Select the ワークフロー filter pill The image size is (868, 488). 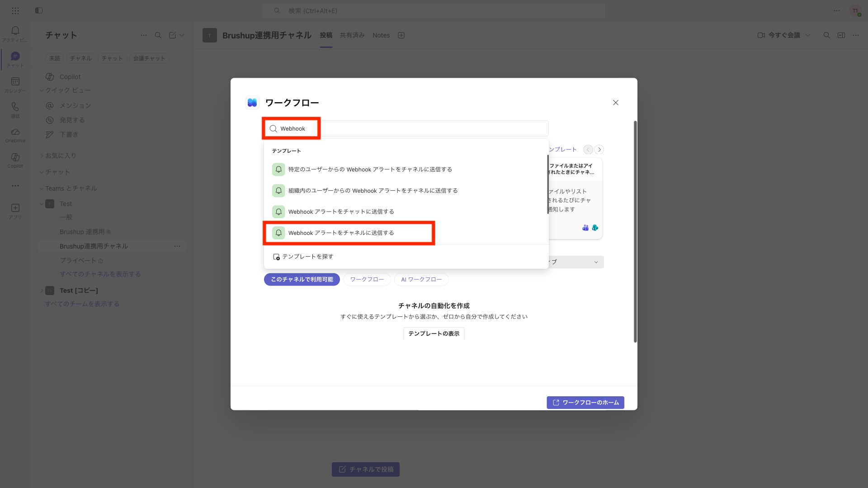click(x=367, y=280)
